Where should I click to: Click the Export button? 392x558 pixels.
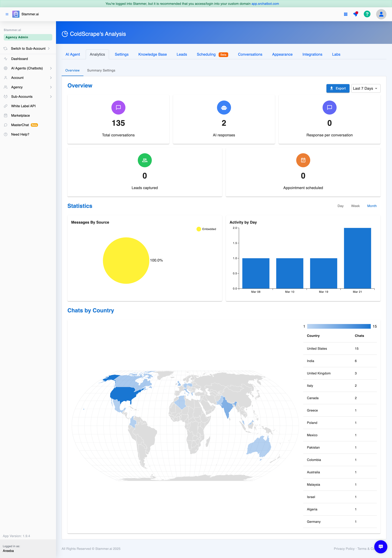coord(338,88)
